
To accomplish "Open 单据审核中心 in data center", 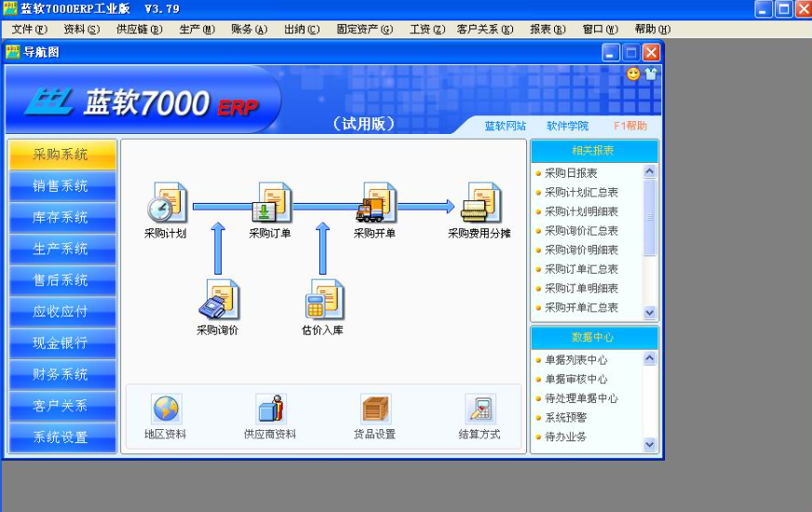I will [575, 379].
